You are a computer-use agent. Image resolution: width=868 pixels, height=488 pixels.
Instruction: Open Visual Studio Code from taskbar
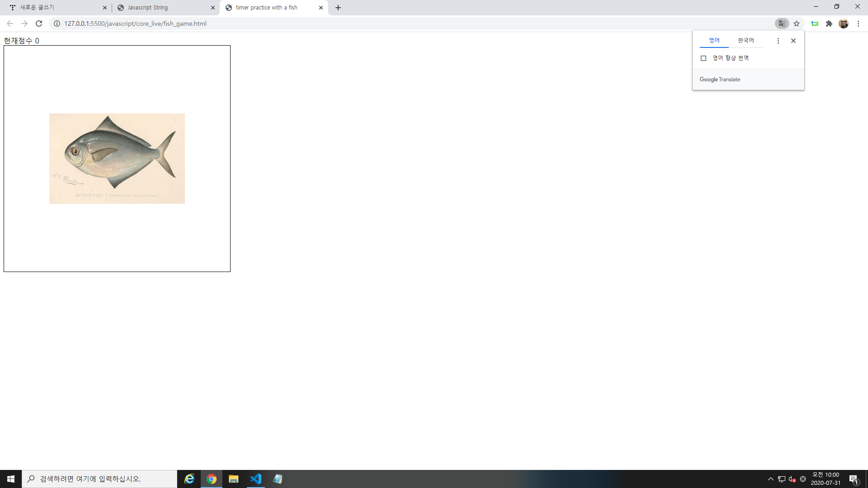pos(256,479)
